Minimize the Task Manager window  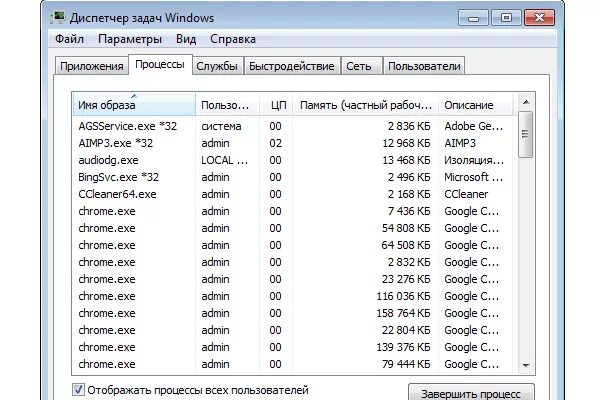473,18
